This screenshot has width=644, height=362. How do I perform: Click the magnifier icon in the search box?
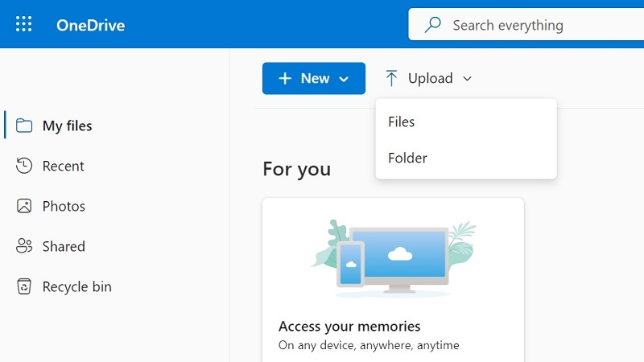coord(433,25)
